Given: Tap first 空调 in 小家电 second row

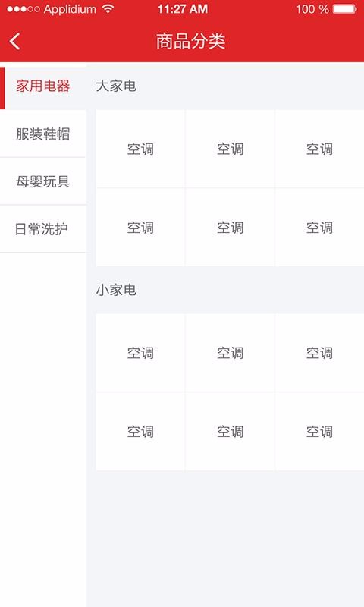Looking at the screenshot, I should [140, 432].
